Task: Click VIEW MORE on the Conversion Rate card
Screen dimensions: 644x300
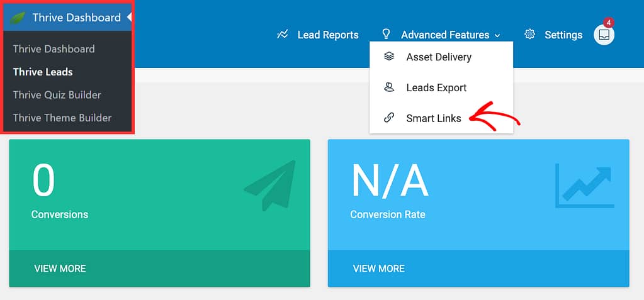Action: point(379,269)
